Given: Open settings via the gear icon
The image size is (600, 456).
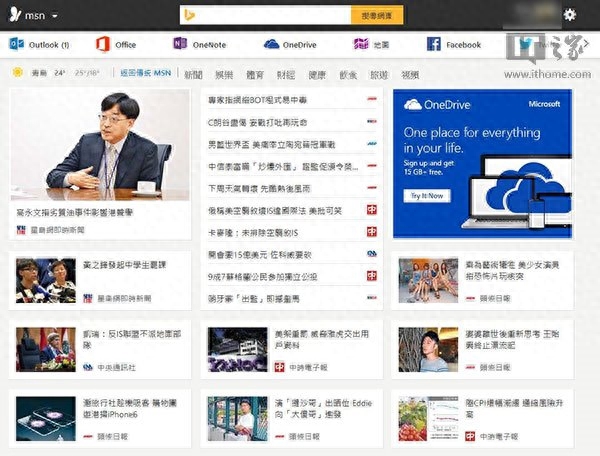Looking at the screenshot, I should pyautogui.click(x=569, y=15).
